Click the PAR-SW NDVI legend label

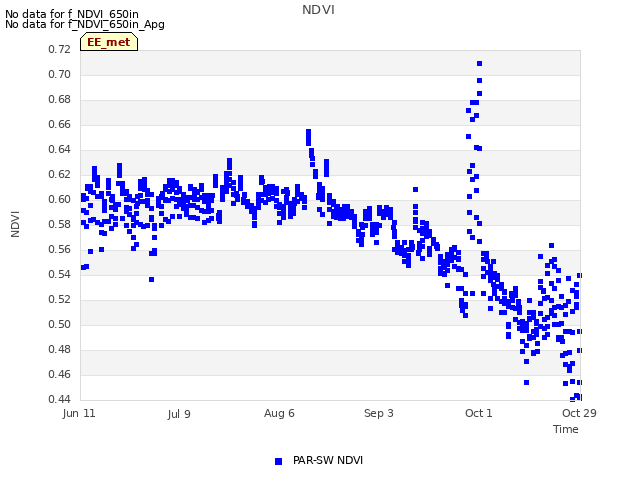click(x=328, y=460)
